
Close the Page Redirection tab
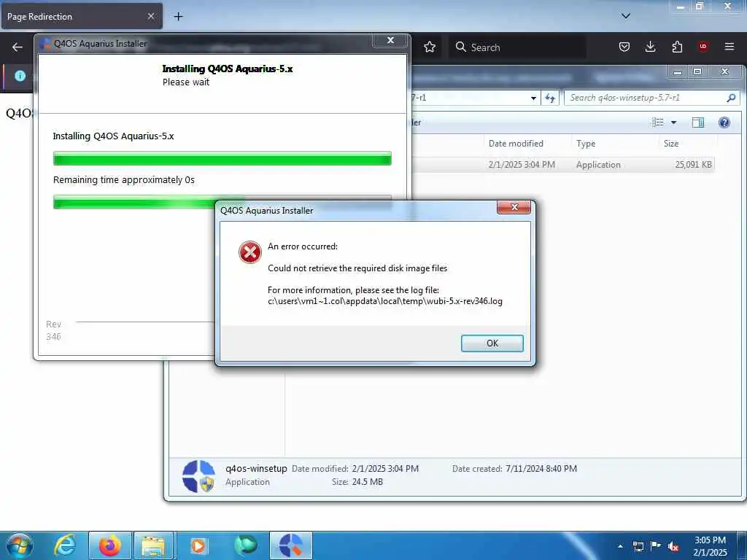[151, 16]
